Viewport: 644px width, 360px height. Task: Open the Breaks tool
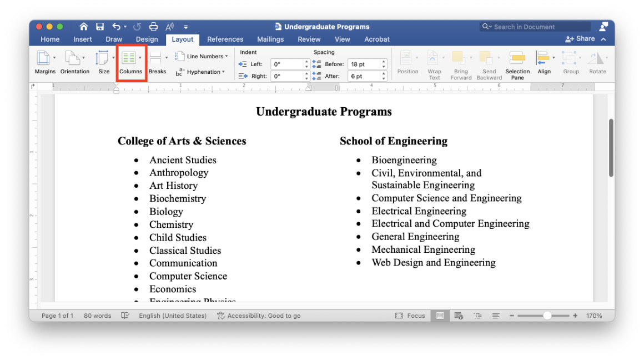pos(158,63)
